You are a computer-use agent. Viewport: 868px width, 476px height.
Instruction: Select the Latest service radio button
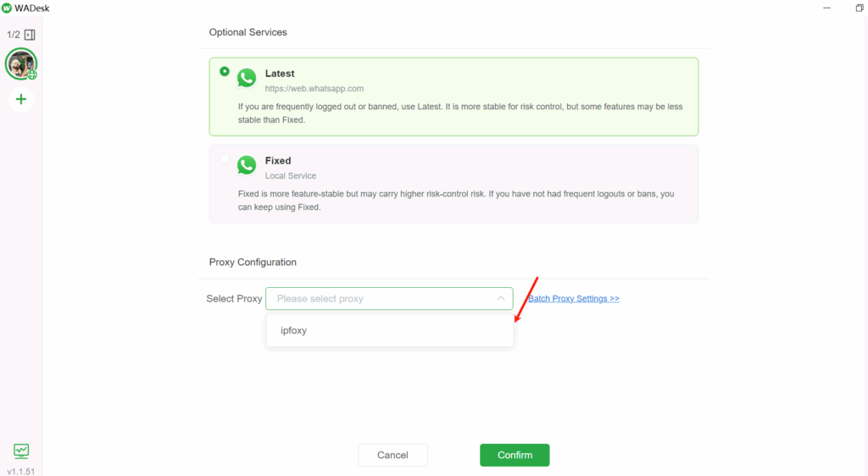coord(224,71)
